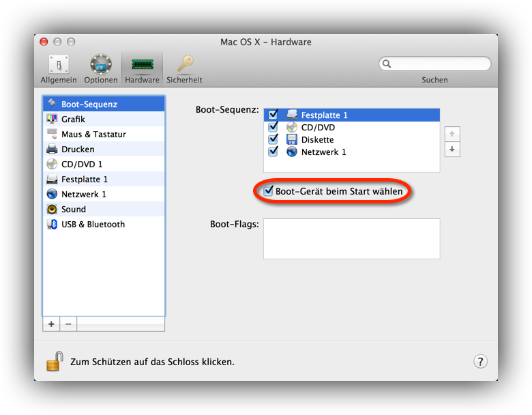Move the boot device down with the arrow
The width and height of the screenshot is (532, 415).
(x=452, y=149)
